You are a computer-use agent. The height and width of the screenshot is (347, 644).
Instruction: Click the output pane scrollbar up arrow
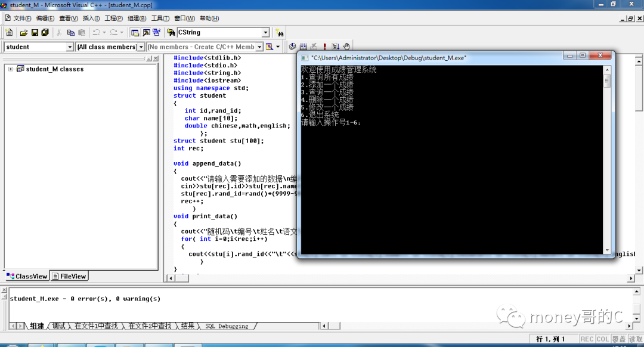(637, 292)
